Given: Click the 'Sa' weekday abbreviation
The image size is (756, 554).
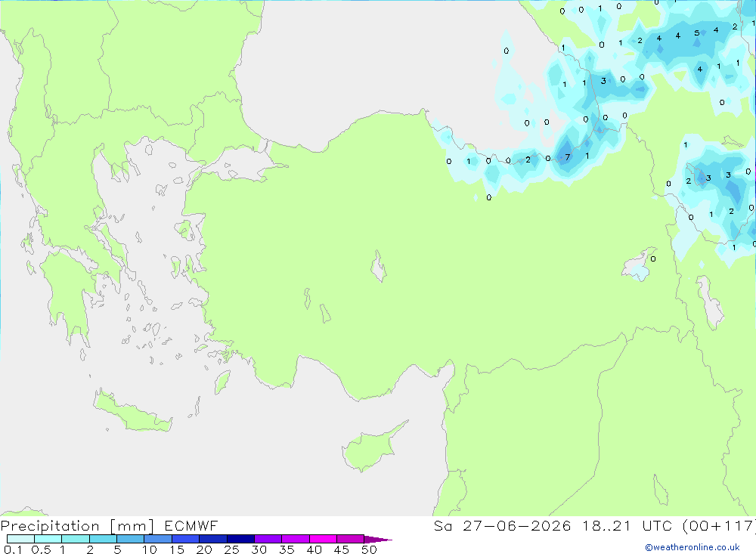Looking at the screenshot, I should 442,525.
